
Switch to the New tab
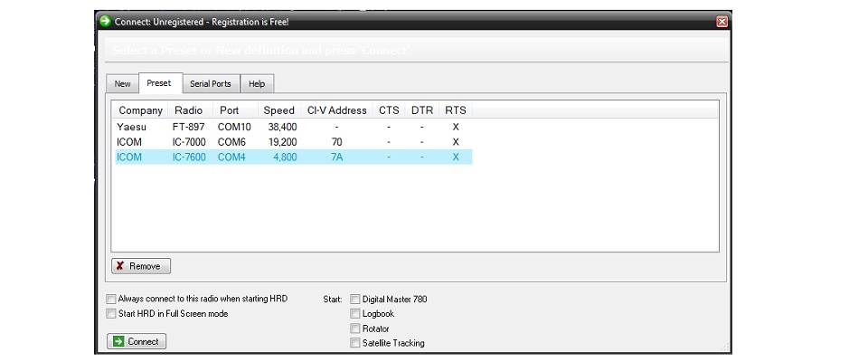(x=122, y=83)
